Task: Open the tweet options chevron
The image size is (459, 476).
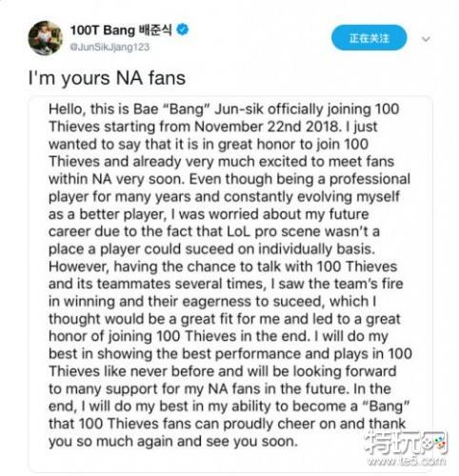Action: click(426, 39)
